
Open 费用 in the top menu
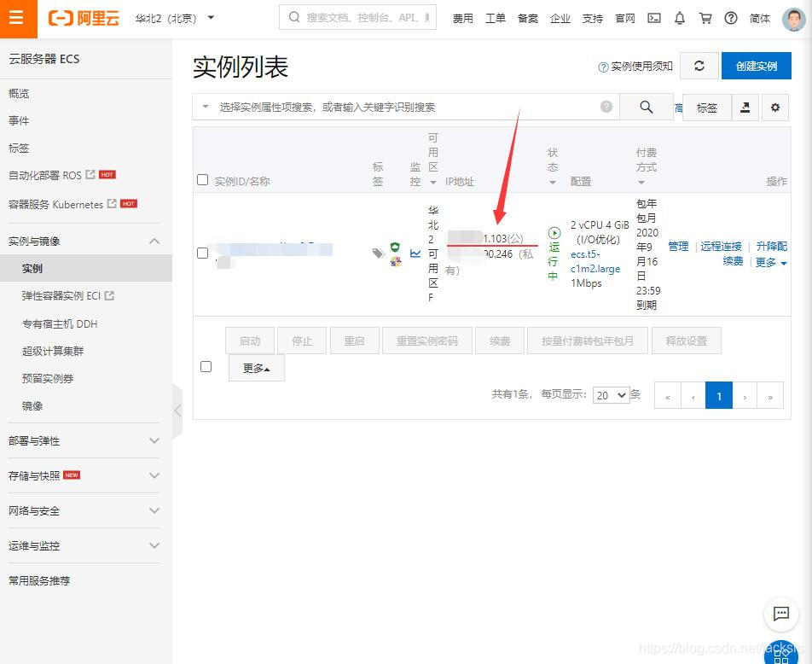coord(462,19)
